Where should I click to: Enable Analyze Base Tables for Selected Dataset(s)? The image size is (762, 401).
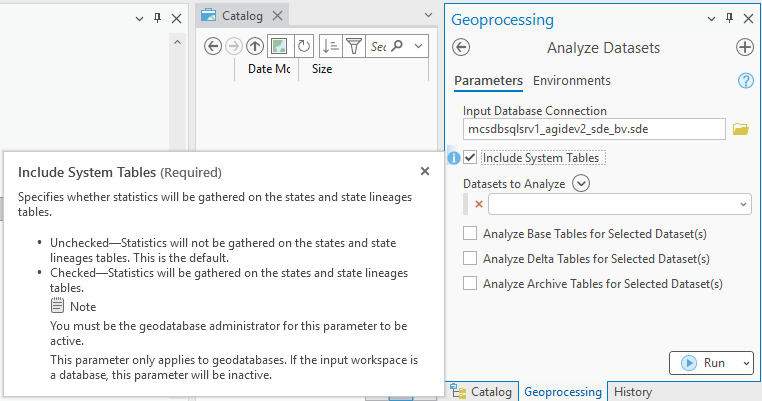click(470, 234)
